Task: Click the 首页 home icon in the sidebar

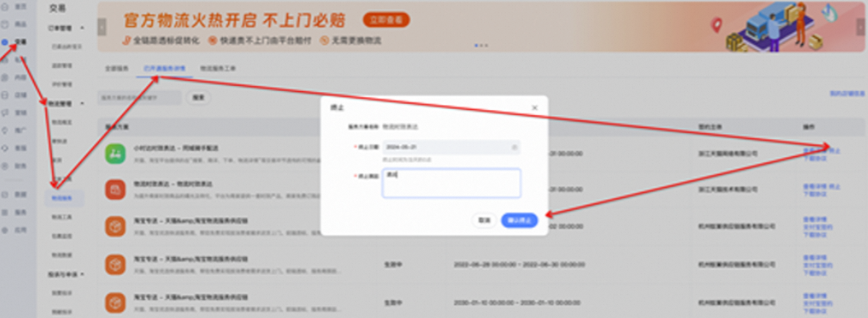Action: [x=5, y=7]
